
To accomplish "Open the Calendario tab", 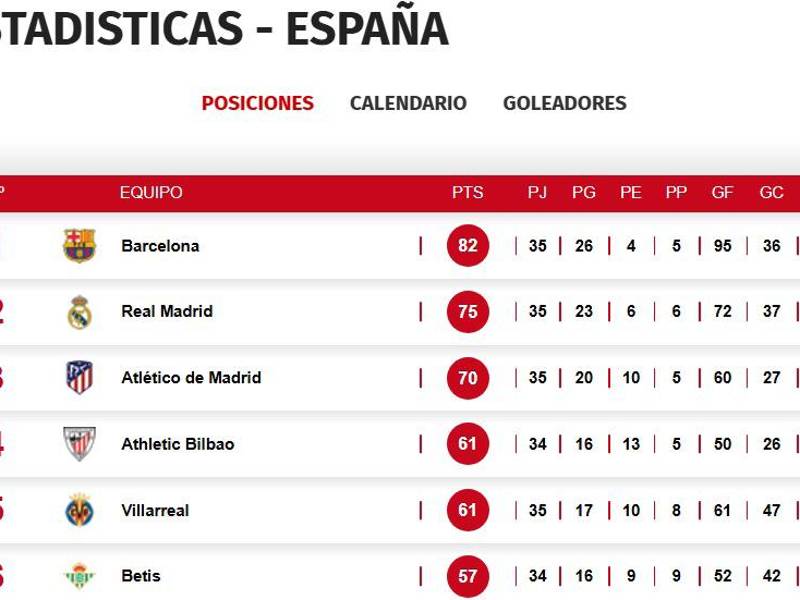I will tap(408, 103).
